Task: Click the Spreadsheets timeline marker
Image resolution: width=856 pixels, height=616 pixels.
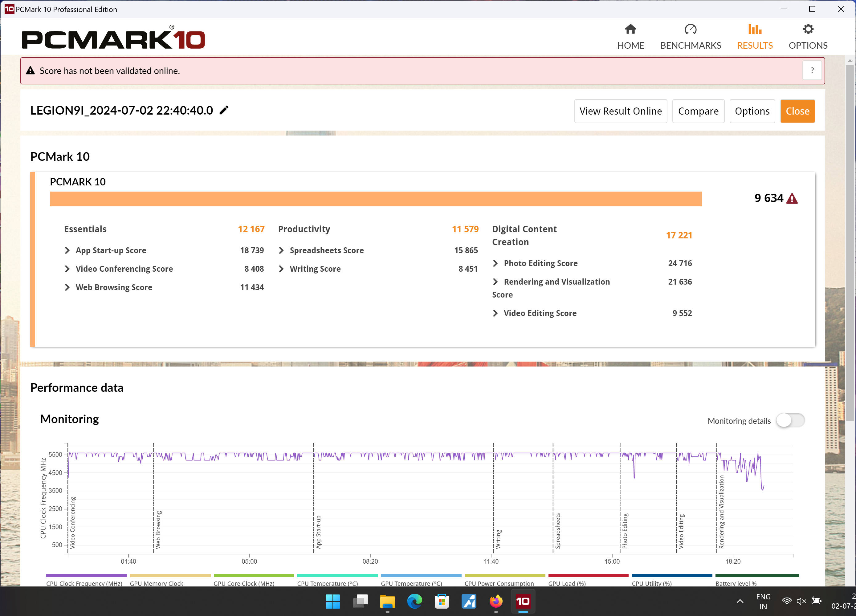Action: pos(557,530)
